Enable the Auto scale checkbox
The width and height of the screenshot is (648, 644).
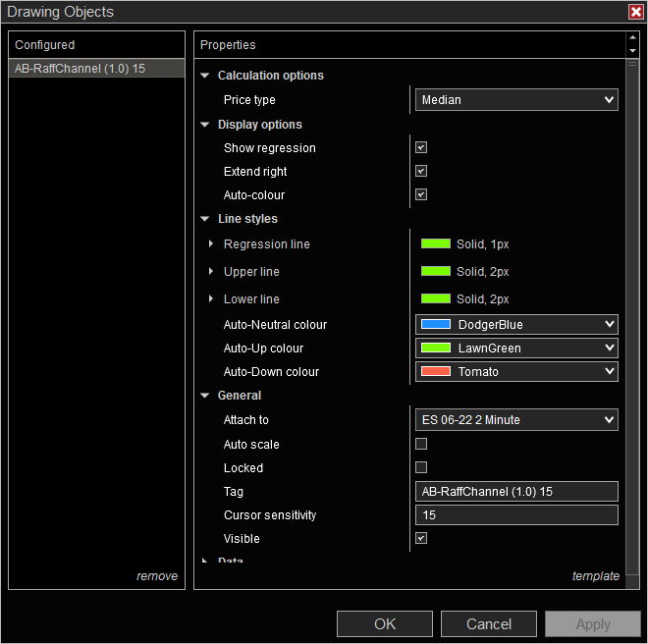[421, 445]
